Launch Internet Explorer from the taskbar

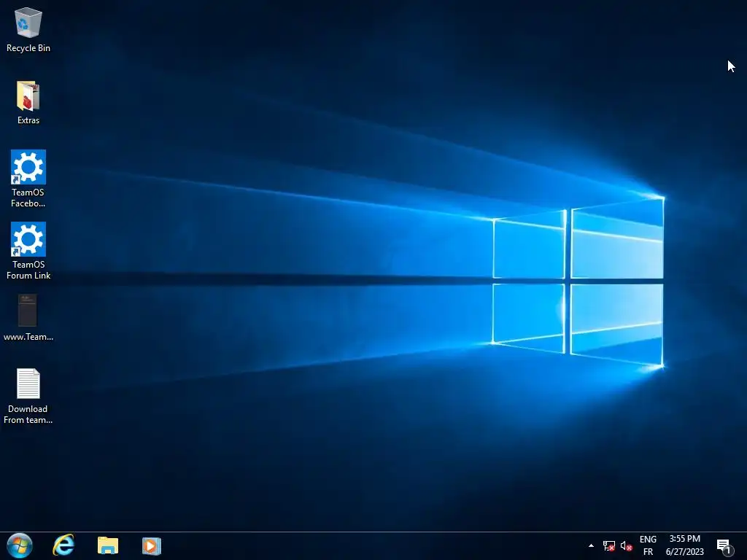point(63,545)
